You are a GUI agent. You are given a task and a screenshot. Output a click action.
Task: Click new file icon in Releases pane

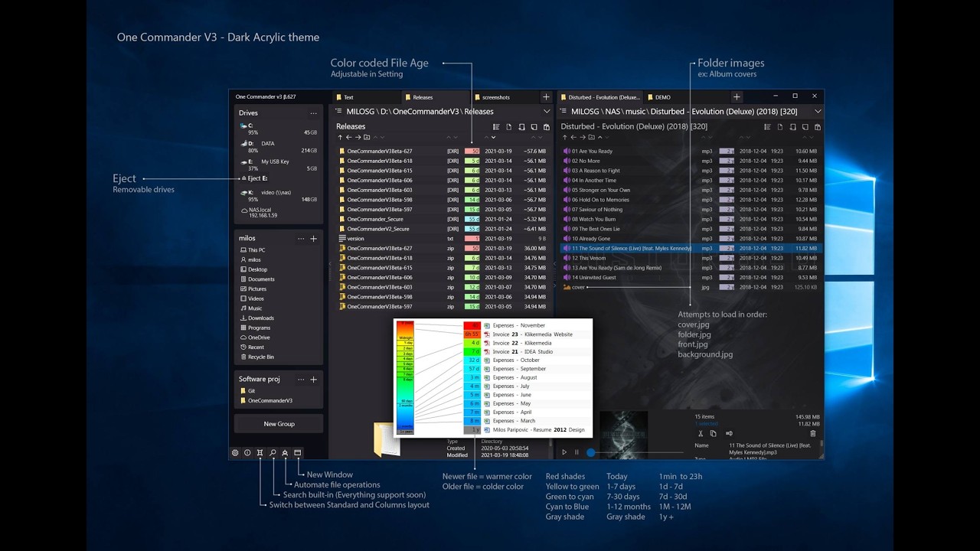tap(509, 127)
